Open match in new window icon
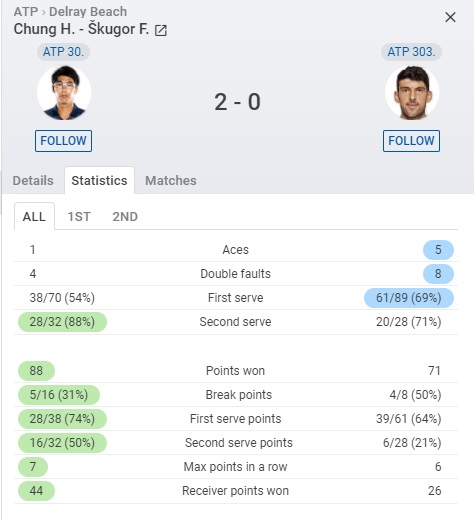475x520 pixels. pyautogui.click(x=161, y=30)
